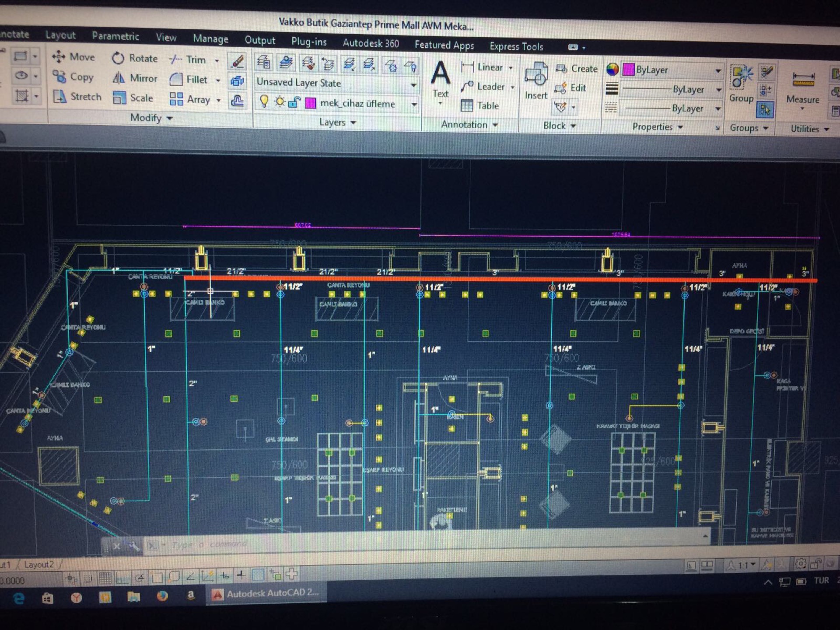
Task: Click the Autodesk AutoCAD taskbar button
Action: (266, 593)
